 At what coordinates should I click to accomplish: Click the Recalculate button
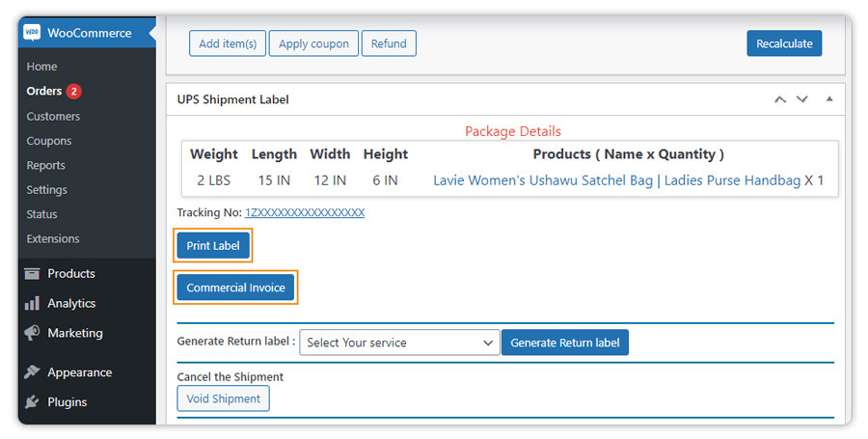[784, 43]
